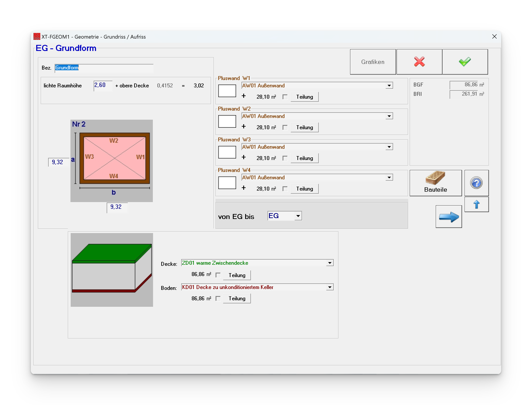Click the blue up arrow button
The image size is (532, 405).
pos(476,204)
